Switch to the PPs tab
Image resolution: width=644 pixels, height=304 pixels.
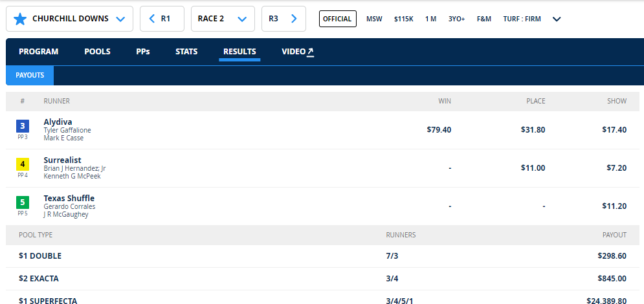coord(143,52)
